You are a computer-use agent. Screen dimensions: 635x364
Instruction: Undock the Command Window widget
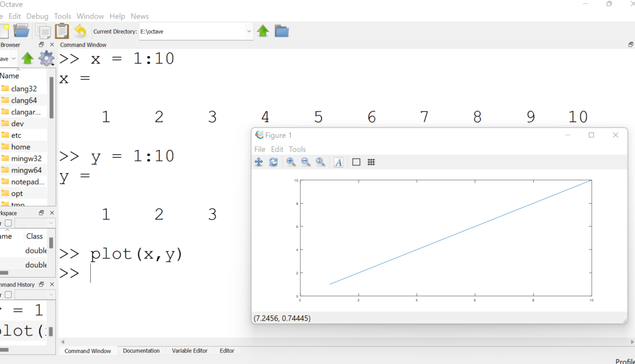point(631,44)
